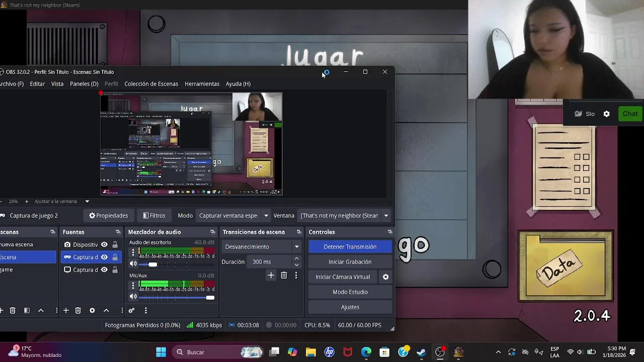Image resolution: width=644 pixels, height=362 pixels.
Task: Open settings gear beside Chat button
Action: coord(606,114)
